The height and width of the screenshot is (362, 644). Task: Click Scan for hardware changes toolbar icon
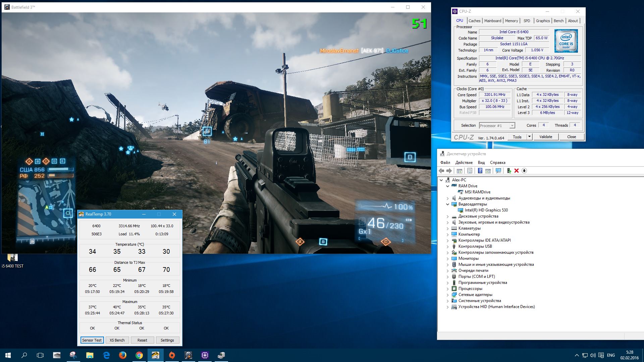[x=498, y=171]
